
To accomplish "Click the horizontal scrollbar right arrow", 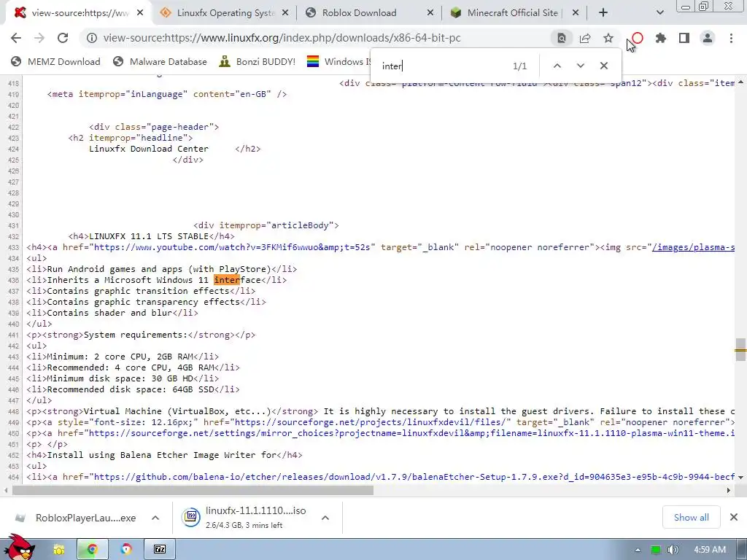I will pos(728,490).
